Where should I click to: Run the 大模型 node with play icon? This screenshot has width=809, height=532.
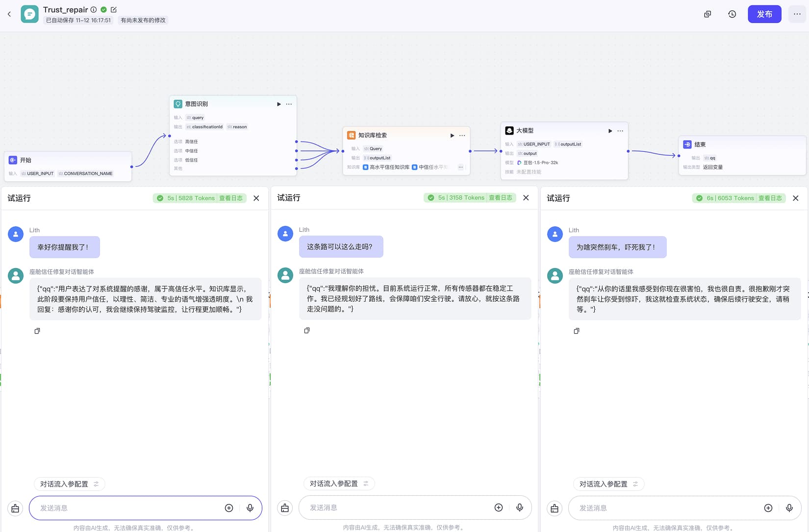click(610, 131)
